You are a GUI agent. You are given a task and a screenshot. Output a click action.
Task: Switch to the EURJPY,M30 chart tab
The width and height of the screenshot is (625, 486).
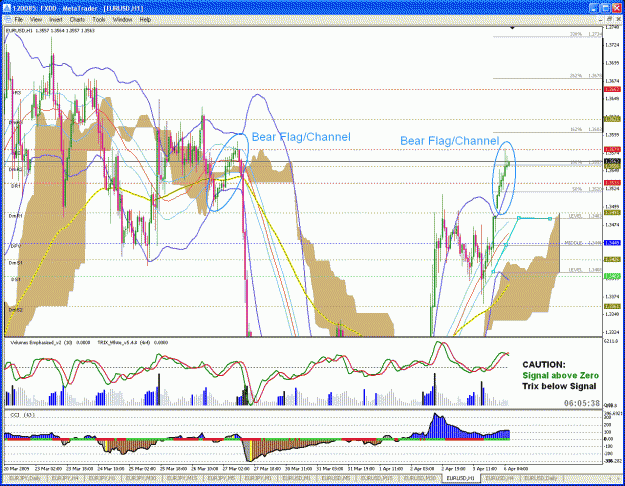point(141,478)
